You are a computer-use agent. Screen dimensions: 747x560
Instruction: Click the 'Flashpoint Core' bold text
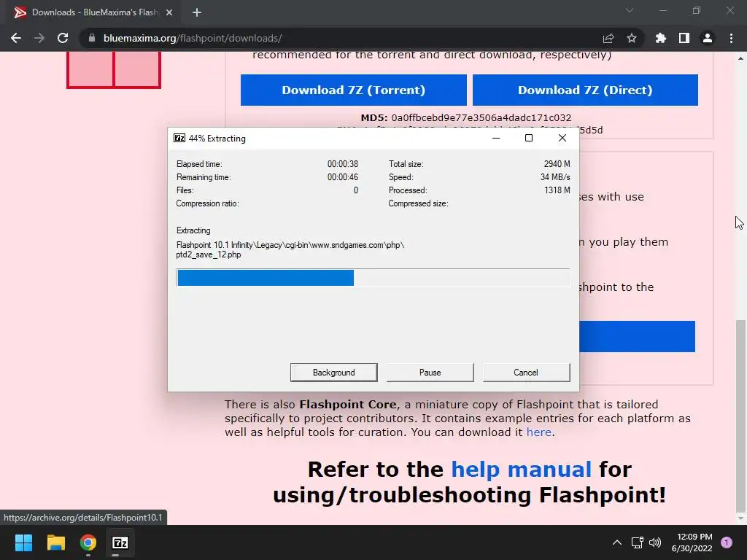(348, 404)
